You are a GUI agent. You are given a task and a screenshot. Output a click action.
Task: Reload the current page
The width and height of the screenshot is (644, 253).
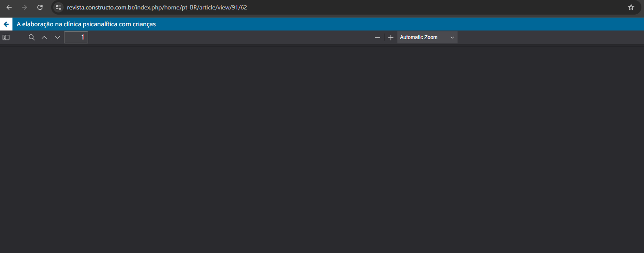tap(40, 7)
